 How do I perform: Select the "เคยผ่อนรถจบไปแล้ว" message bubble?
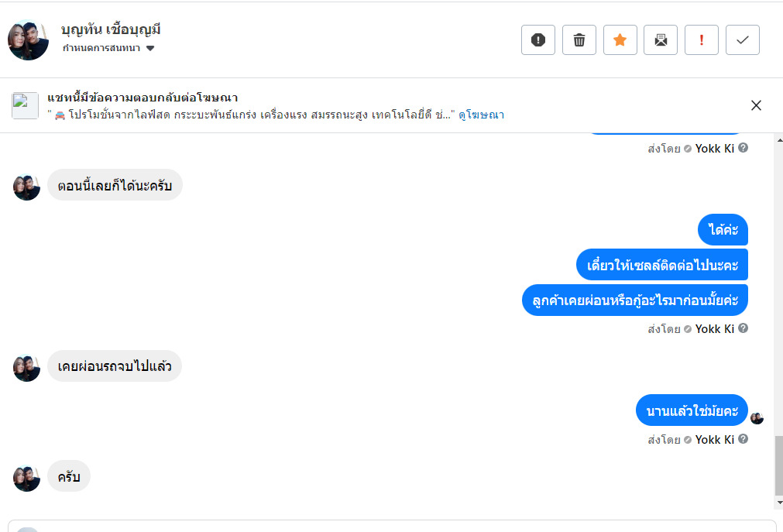pos(115,366)
